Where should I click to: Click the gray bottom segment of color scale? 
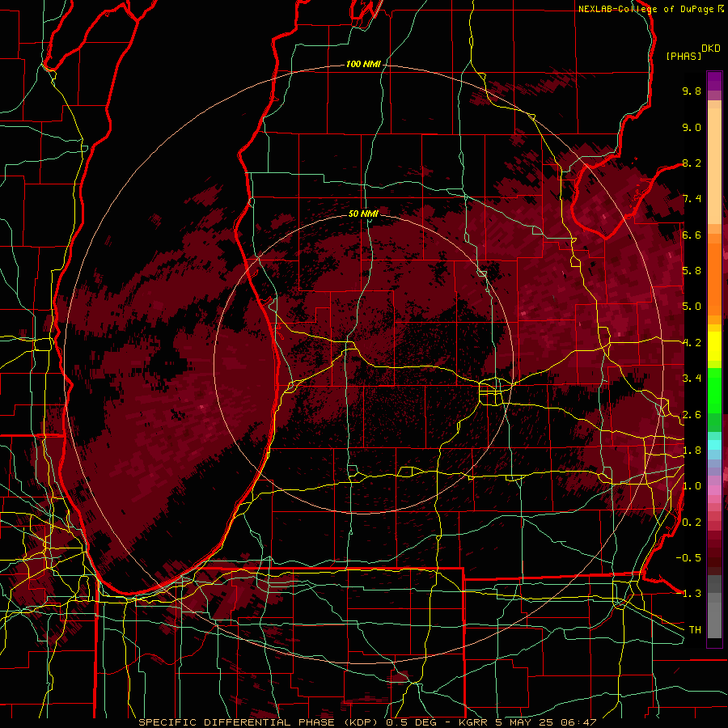pos(714,607)
